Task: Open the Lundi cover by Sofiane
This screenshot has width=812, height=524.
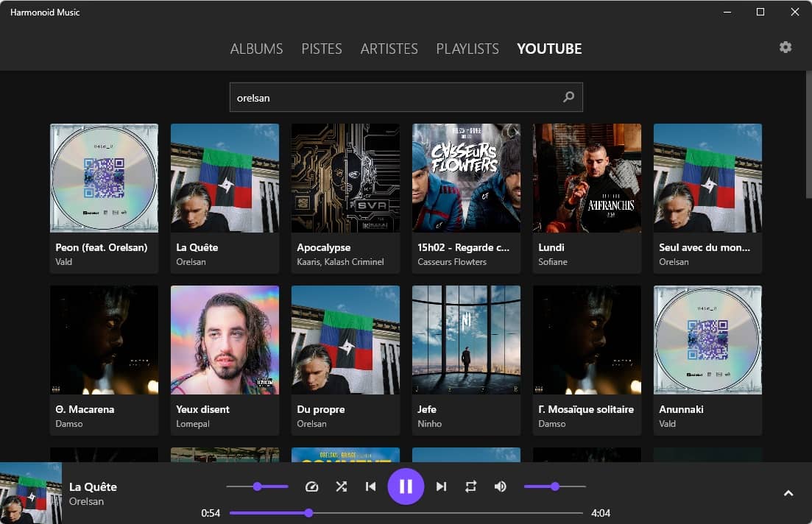Action: click(587, 177)
